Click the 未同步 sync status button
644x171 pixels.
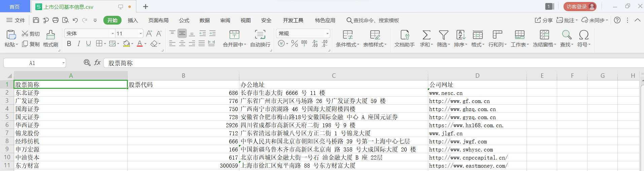pos(595,20)
